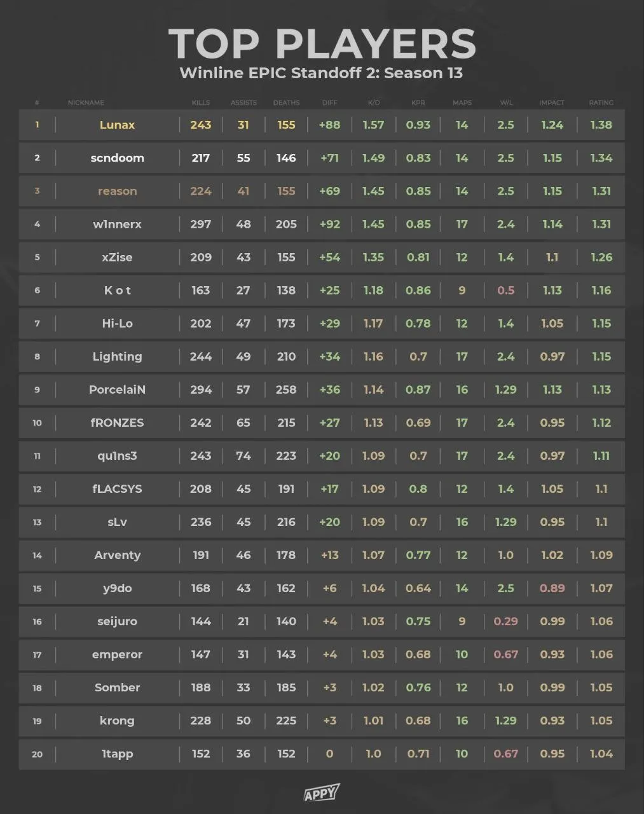644x814 pixels.
Task: Click the IMPACT column header
Action: 552,102
